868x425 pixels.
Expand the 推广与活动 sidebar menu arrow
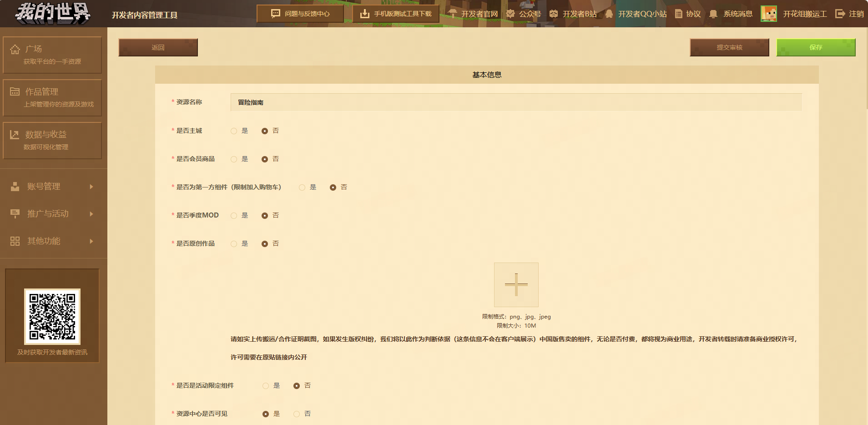[x=91, y=214]
